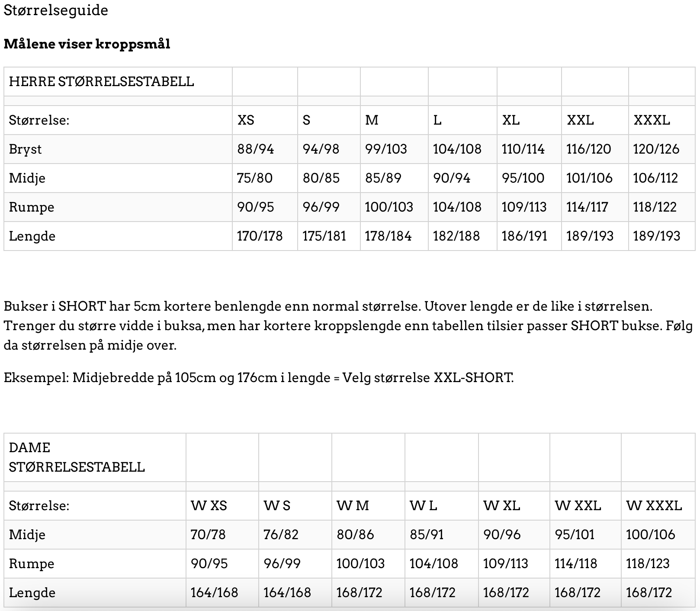Screen dimensions: 700x611
Task: Select the text Målene viser kroppsmål
Action: 87,44
